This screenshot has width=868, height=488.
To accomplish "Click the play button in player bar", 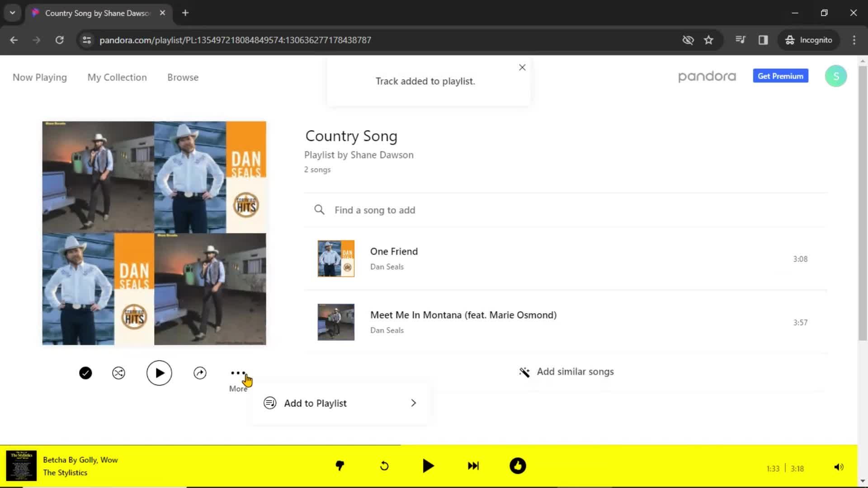I will coord(429,466).
